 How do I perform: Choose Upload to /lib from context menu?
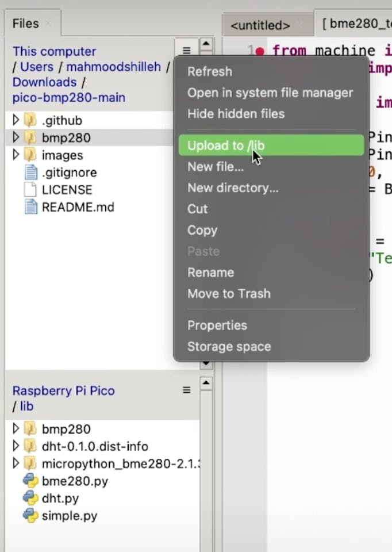click(226, 145)
